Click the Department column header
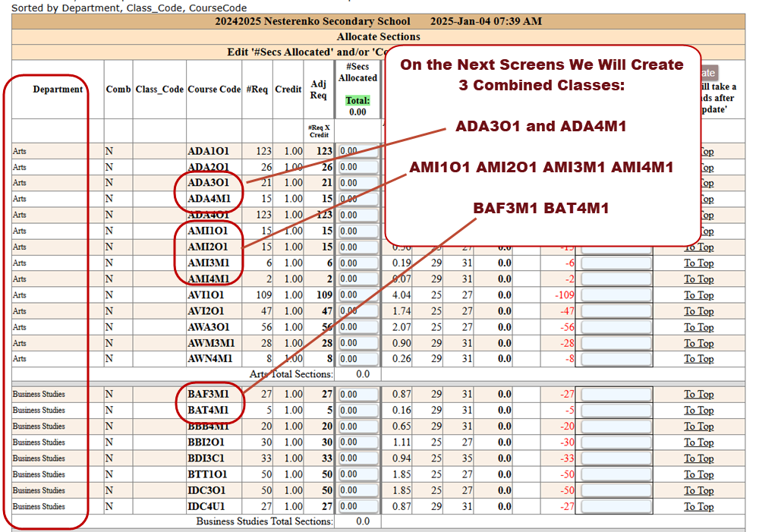The height and width of the screenshot is (532, 759). point(58,90)
